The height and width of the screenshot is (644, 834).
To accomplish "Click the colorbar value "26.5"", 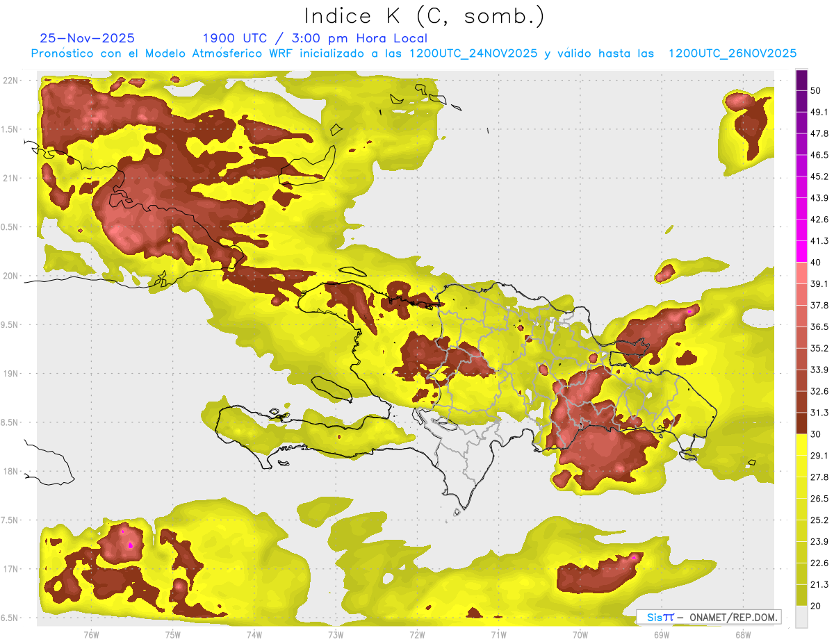I will click(819, 499).
